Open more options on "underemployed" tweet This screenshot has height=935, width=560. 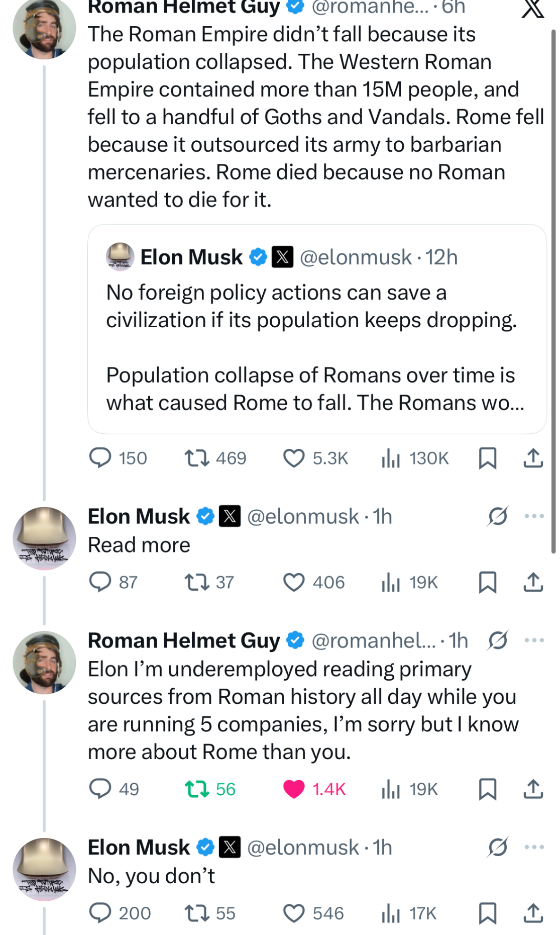click(534, 640)
